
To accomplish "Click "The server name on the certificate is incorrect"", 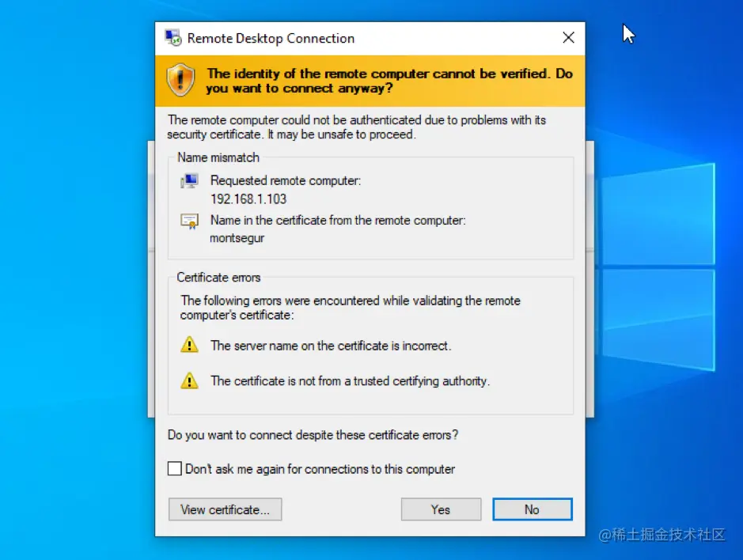I will [x=331, y=346].
